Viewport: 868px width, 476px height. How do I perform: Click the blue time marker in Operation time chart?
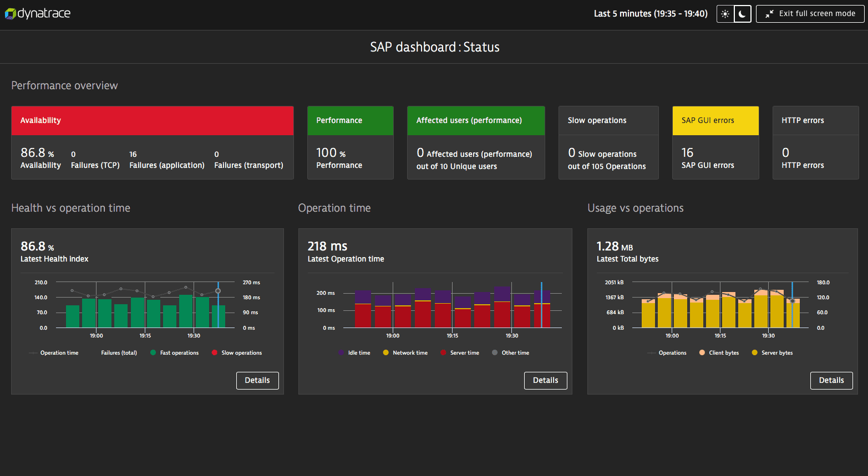[541, 305]
